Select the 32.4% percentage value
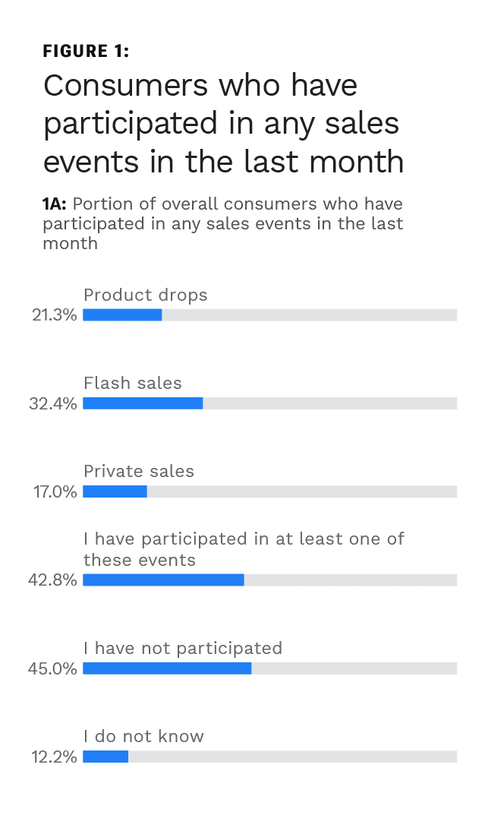The image size is (504, 831). tap(53, 403)
